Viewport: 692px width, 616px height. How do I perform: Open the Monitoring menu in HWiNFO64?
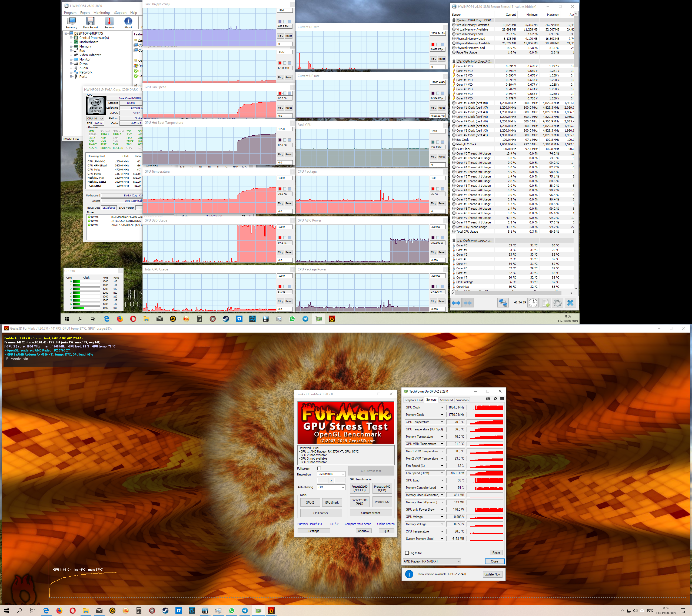point(102,12)
